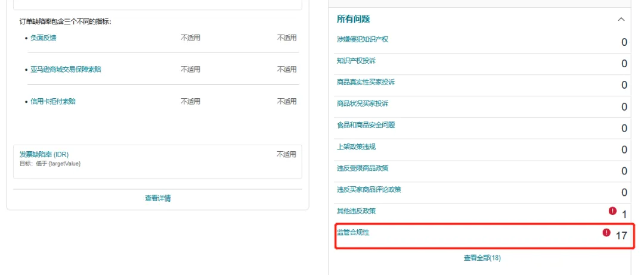Open the 知识产权投诉 issue
Screen dimensions: 644x275
(x=356, y=61)
